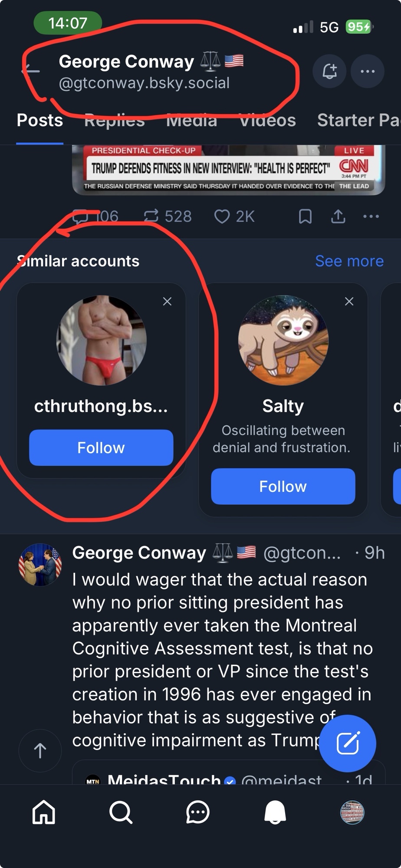Open Search from bottom navigation bar
Image resolution: width=401 pixels, height=868 pixels.
point(121,812)
